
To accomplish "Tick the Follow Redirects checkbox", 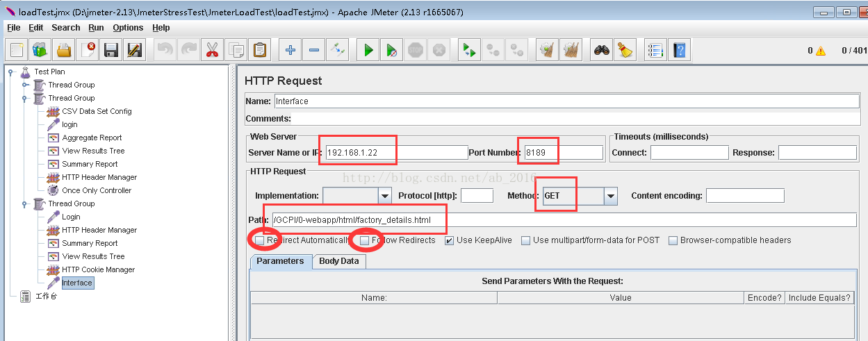I will (x=364, y=240).
